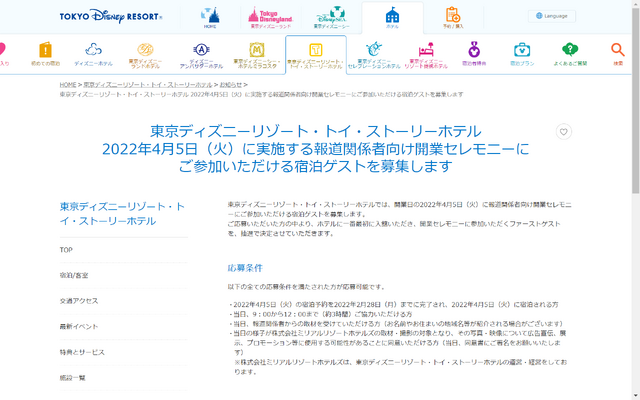Image resolution: width=640 pixels, height=400 pixels.
Task: Open the Language selector
Action: click(x=551, y=16)
